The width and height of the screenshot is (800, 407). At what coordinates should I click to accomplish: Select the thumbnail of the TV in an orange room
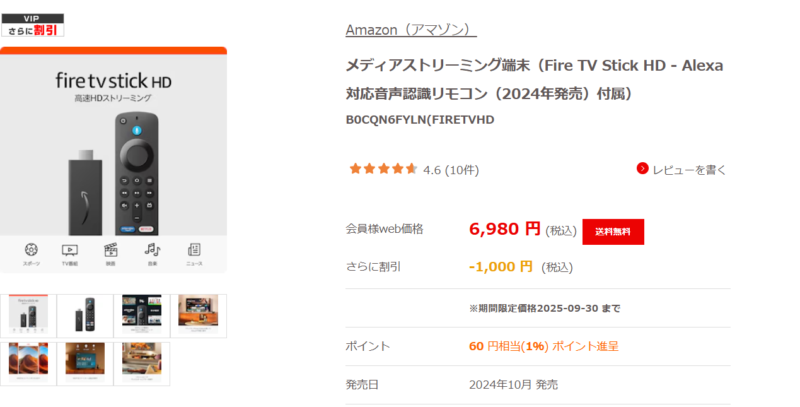pos(201,315)
